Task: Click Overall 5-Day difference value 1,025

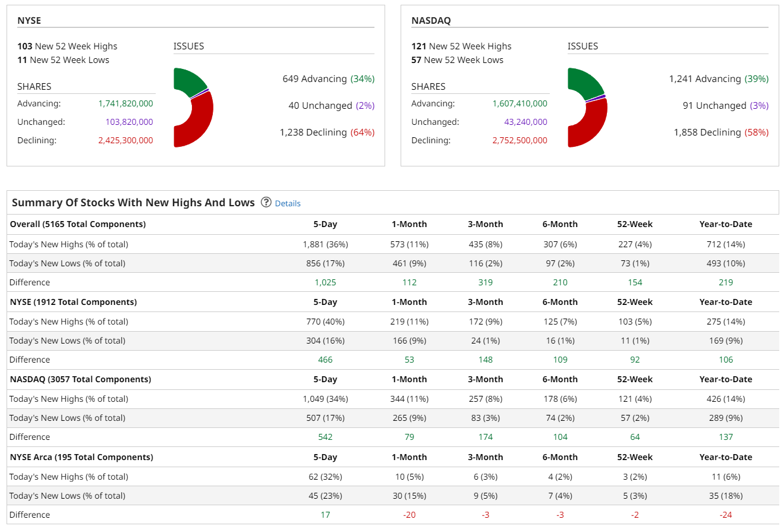Action: 325,282
